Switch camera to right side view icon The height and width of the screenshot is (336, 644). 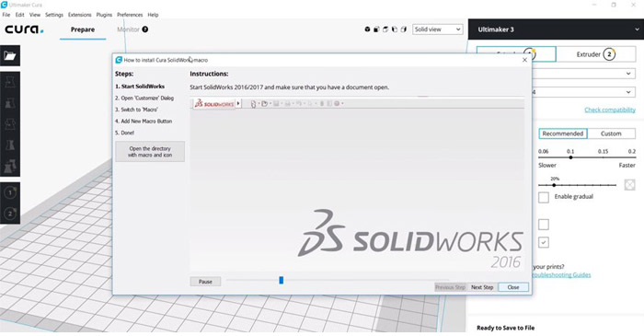pos(403,29)
